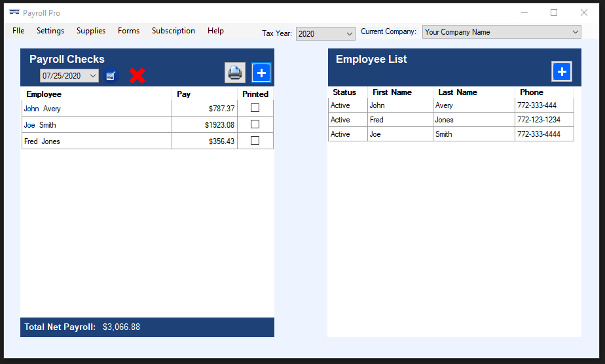Screen dimensions: 605x364
Task: Open the payroll date picker dropdown
Action: 93,76
